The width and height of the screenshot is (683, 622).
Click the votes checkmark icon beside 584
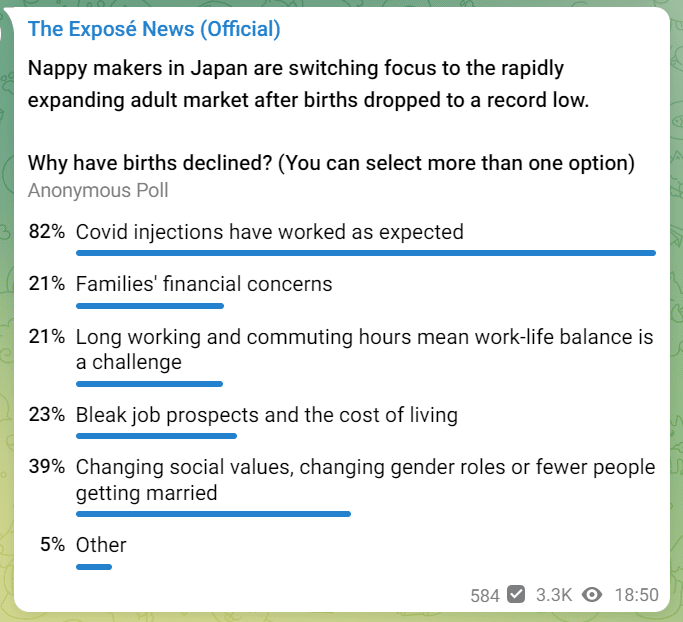516,595
